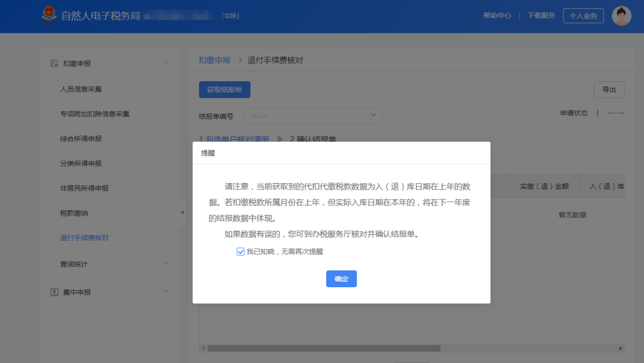Click the 集中申报 module icon

coord(54,292)
